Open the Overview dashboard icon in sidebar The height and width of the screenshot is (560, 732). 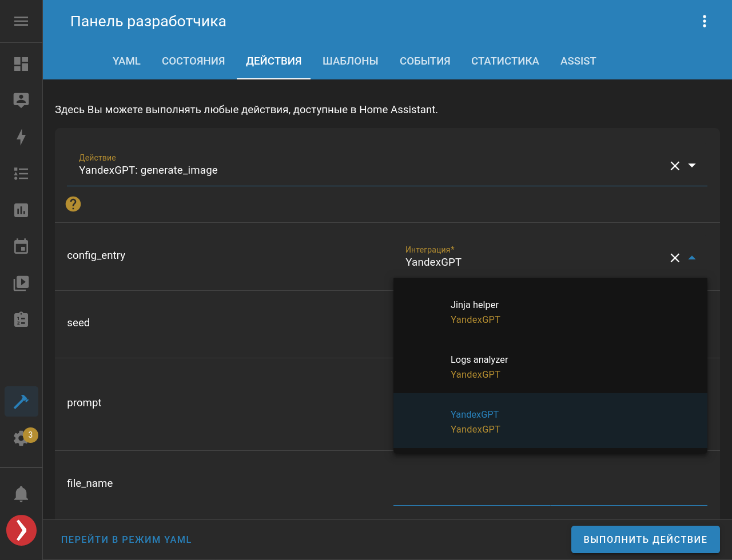[21, 63]
